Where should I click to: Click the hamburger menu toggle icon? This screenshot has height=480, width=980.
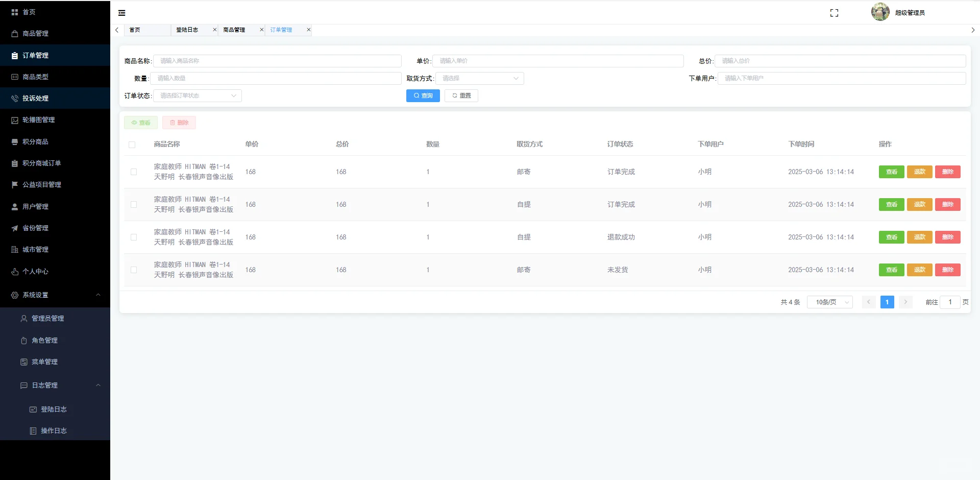pos(121,12)
